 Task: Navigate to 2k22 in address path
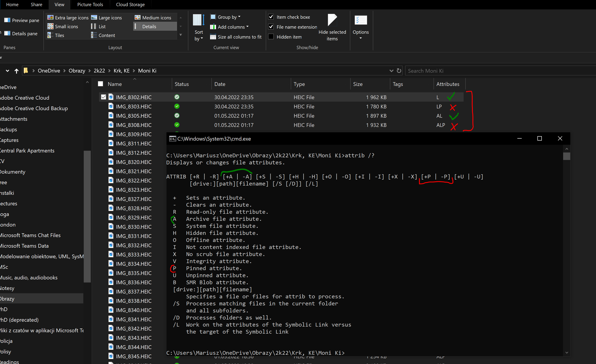click(x=99, y=71)
